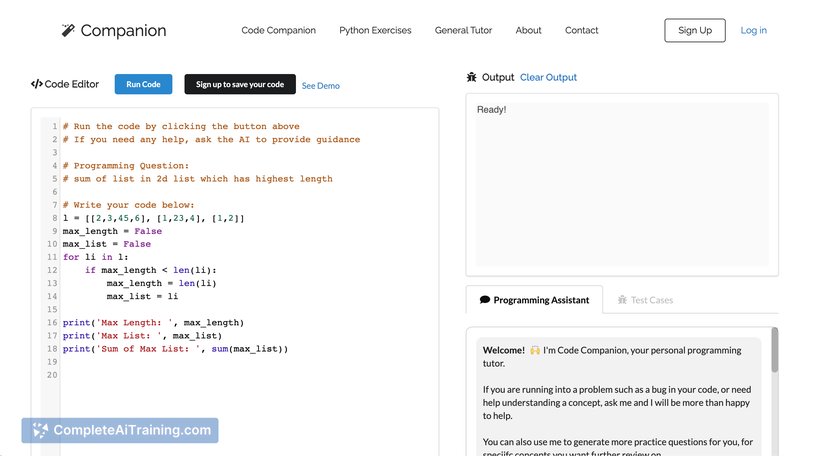The image size is (820, 456).
Task: Clear the output panel via Clear Output
Action: [548, 77]
